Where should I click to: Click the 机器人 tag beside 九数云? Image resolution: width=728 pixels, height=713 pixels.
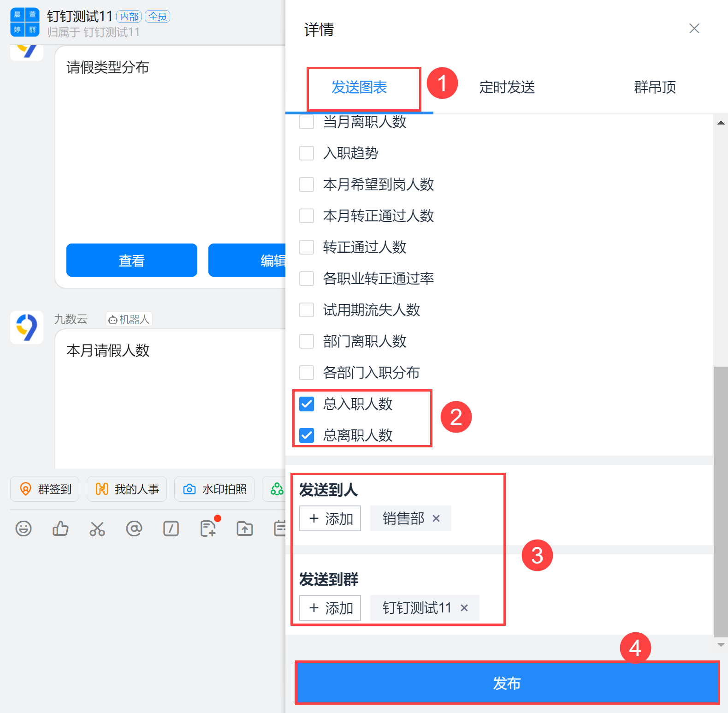coord(129,319)
